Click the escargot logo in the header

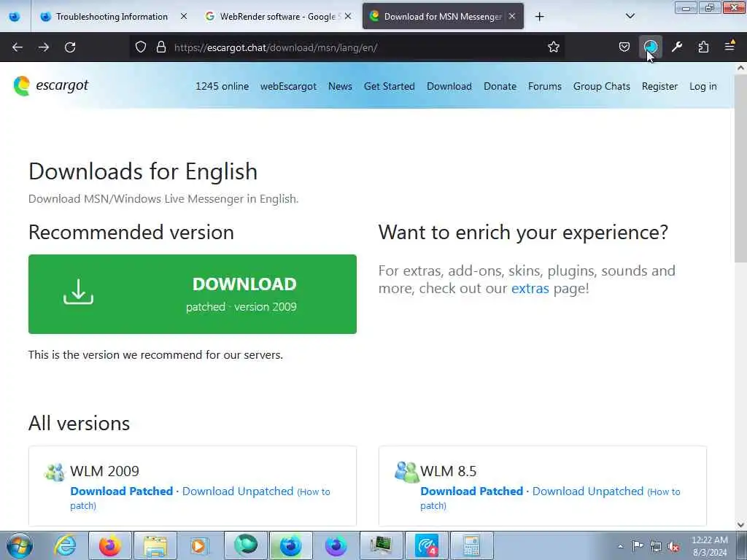click(x=51, y=86)
